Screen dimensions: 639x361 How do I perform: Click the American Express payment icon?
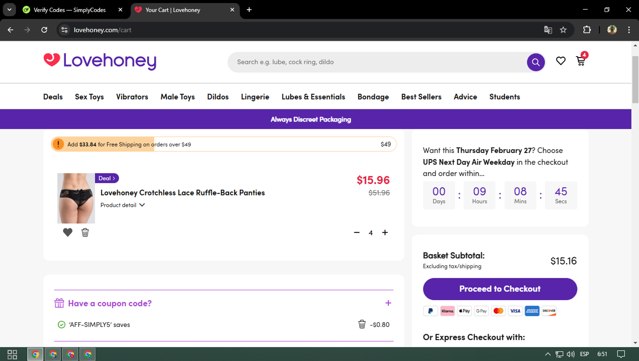pyautogui.click(x=532, y=311)
